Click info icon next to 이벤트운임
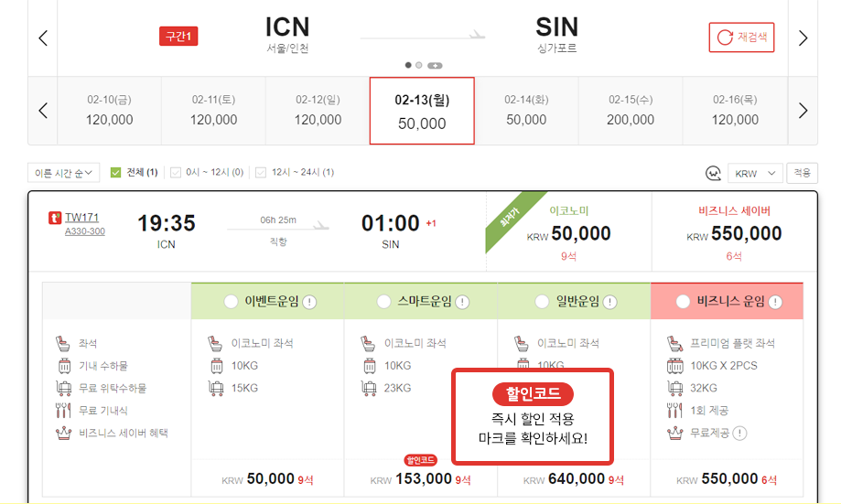 pyautogui.click(x=309, y=302)
